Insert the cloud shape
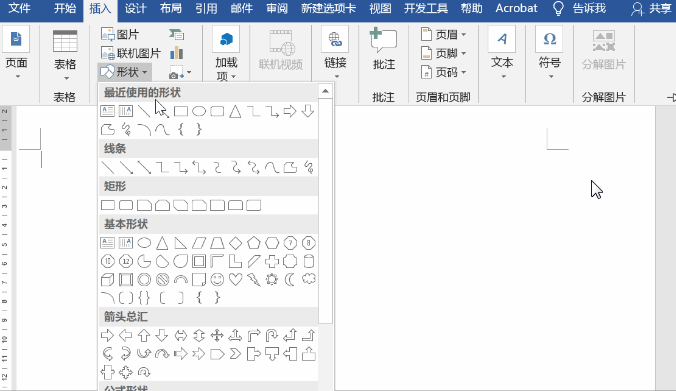Viewport: 676px width, 391px height. [x=309, y=279]
